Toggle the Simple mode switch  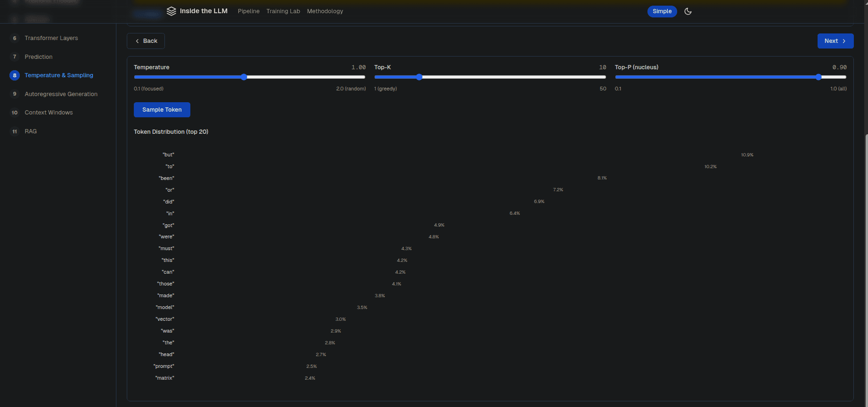662,11
